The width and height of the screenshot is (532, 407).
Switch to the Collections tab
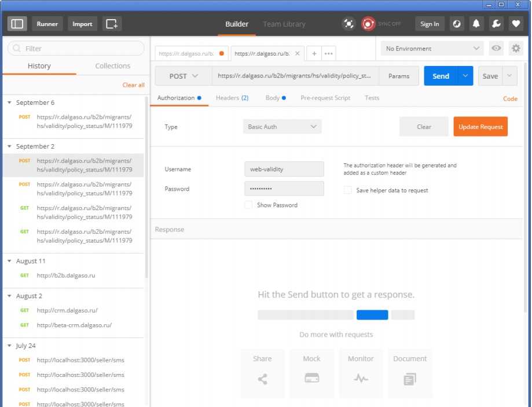click(112, 66)
